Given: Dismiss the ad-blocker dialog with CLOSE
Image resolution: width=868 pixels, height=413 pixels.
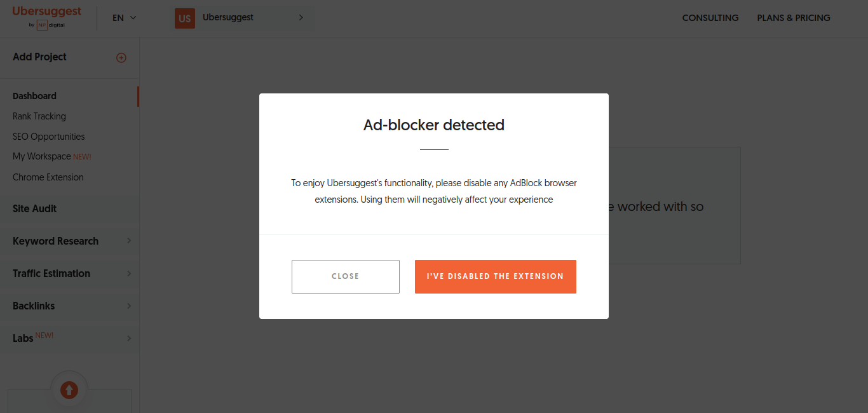Looking at the screenshot, I should [x=345, y=276].
